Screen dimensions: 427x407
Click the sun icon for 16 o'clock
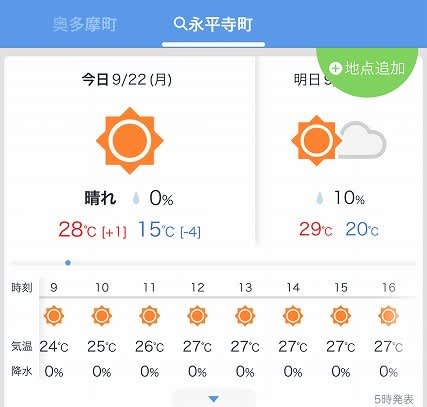click(388, 316)
